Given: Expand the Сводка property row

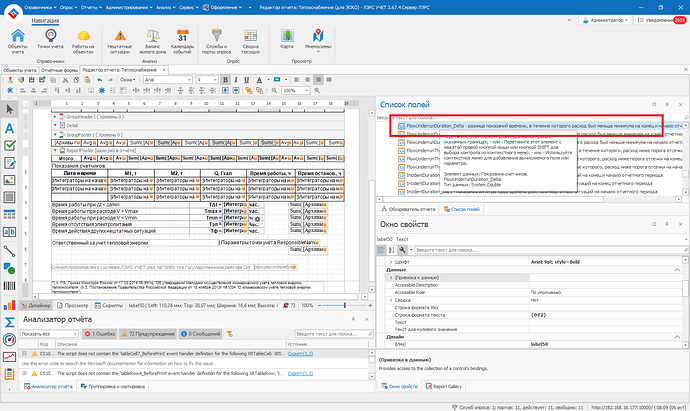Looking at the screenshot, I should coord(391,300).
